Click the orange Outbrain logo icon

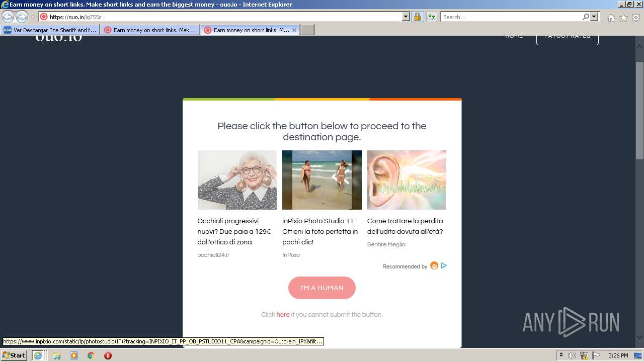click(x=434, y=265)
